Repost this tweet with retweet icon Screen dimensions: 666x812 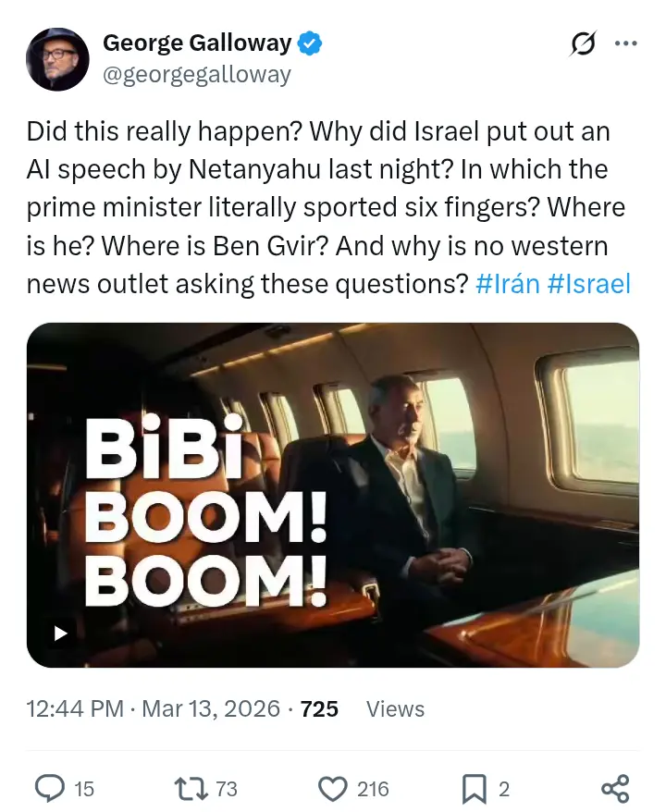(x=191, y=788)
